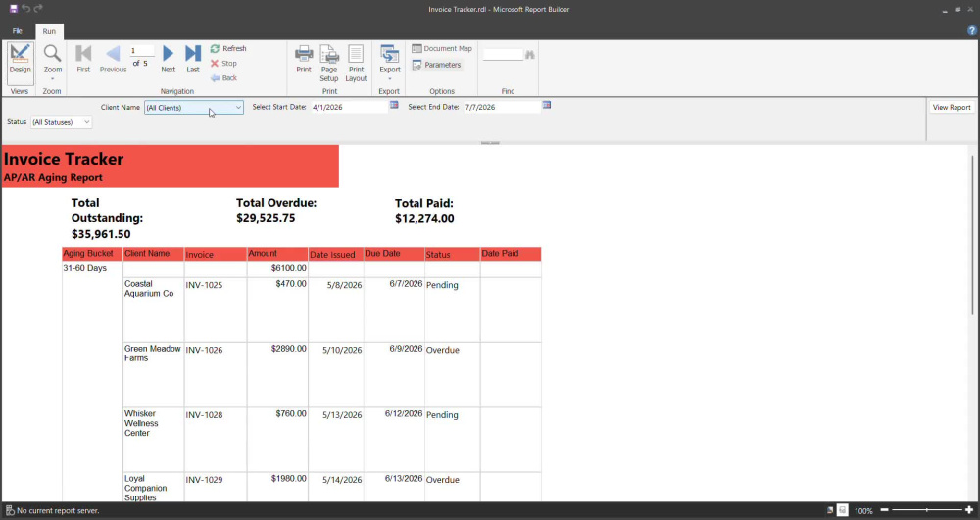Click the Total Paid $12,274.00 value

tap(424, 219)
